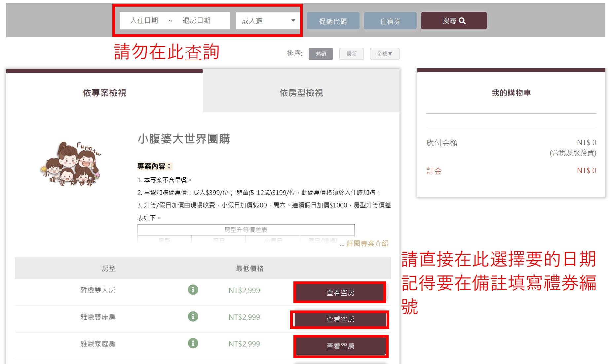The height and width of the screenshot is (364, 610).
Task: Open the 金額 price sort dropdown
Action: coord(384,54)
